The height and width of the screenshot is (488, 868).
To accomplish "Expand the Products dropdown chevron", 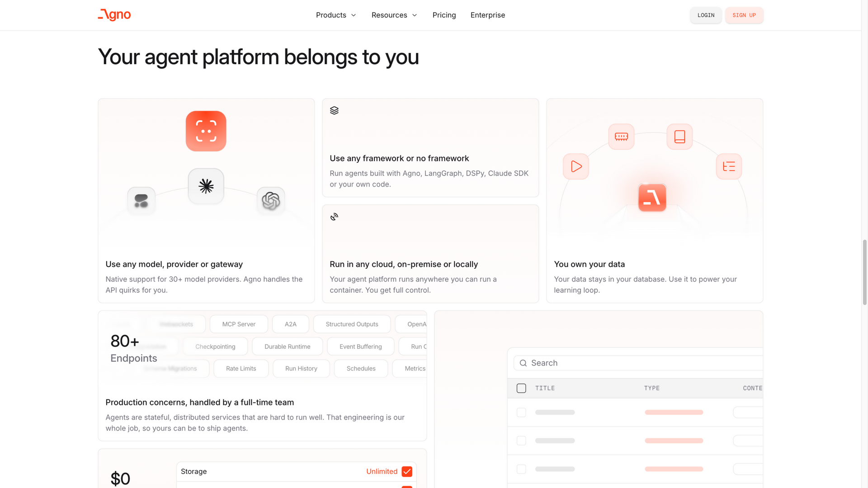I will coord(354,15).
